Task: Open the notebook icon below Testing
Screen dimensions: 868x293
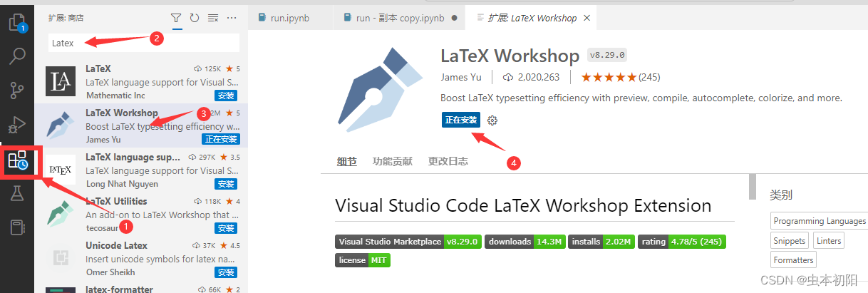Action: coord(17,227)
